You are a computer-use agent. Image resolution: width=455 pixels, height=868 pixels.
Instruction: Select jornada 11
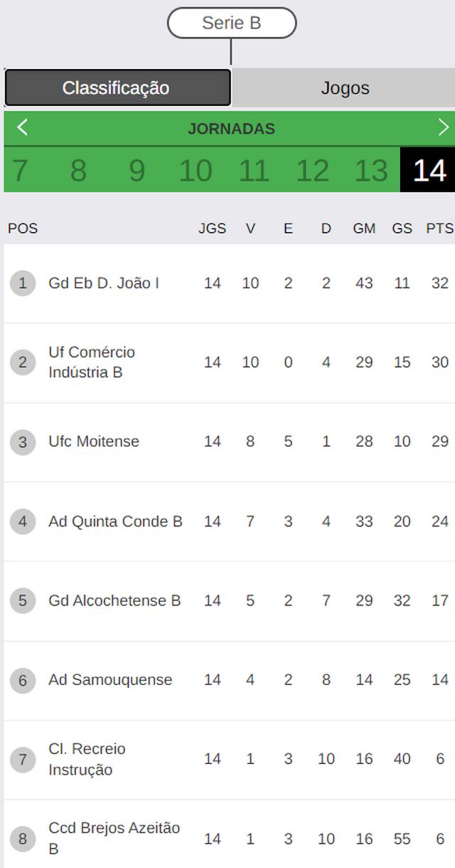(x=254, y=171)
